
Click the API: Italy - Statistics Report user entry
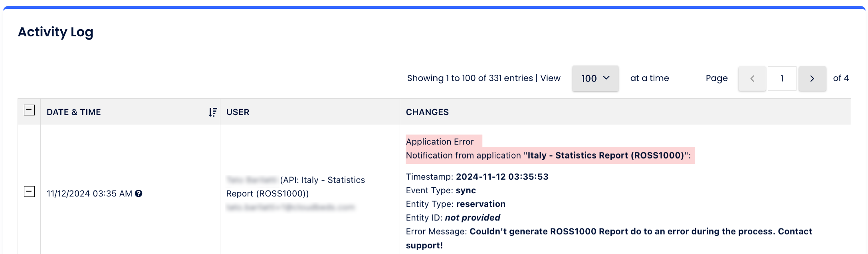tap(295, 187)
